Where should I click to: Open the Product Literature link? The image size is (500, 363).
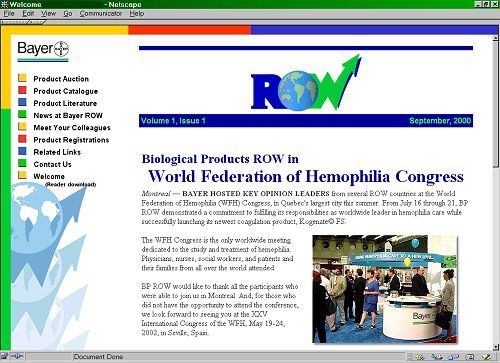point(65,103)
